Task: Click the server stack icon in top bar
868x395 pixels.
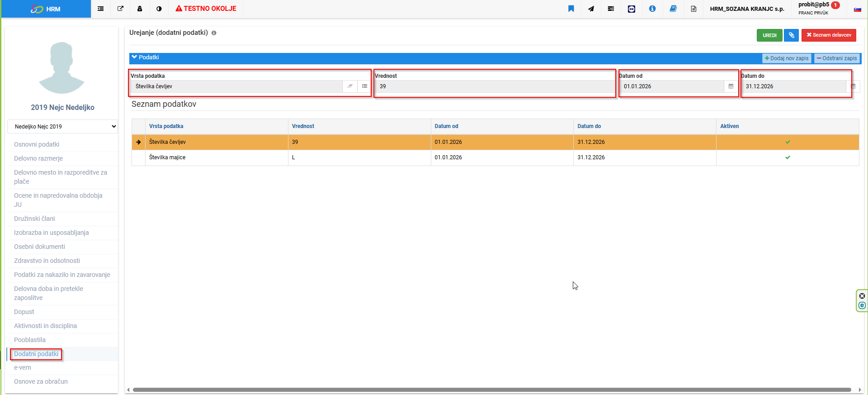Action: coord(611,9)
